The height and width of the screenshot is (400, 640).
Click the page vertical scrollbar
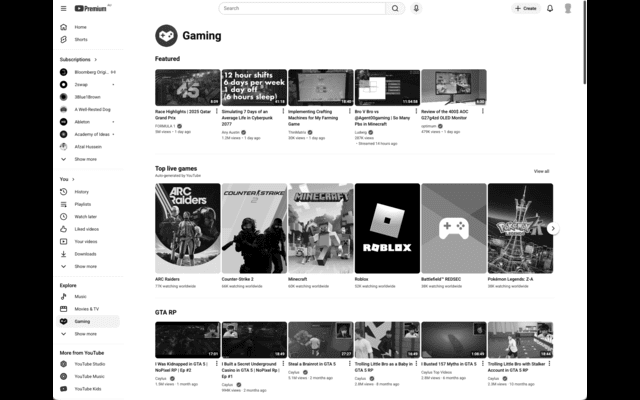pos(584,43)
